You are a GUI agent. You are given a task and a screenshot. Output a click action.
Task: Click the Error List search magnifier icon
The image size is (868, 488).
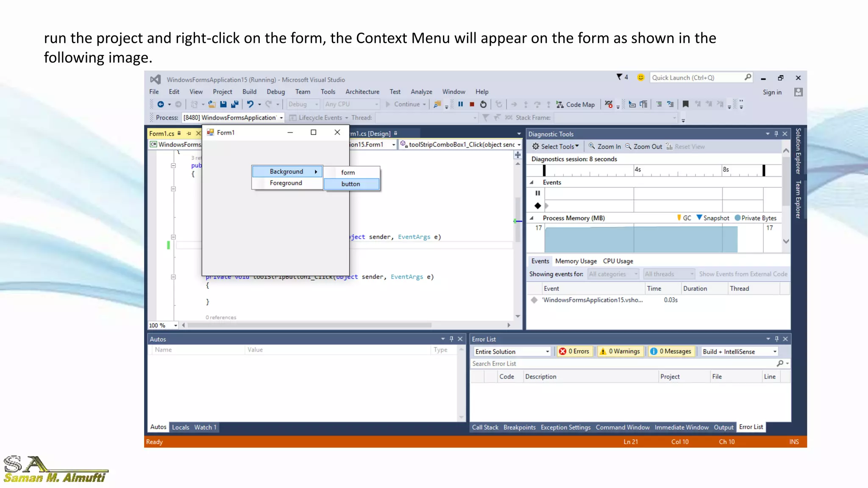click(x=780, y=363)
